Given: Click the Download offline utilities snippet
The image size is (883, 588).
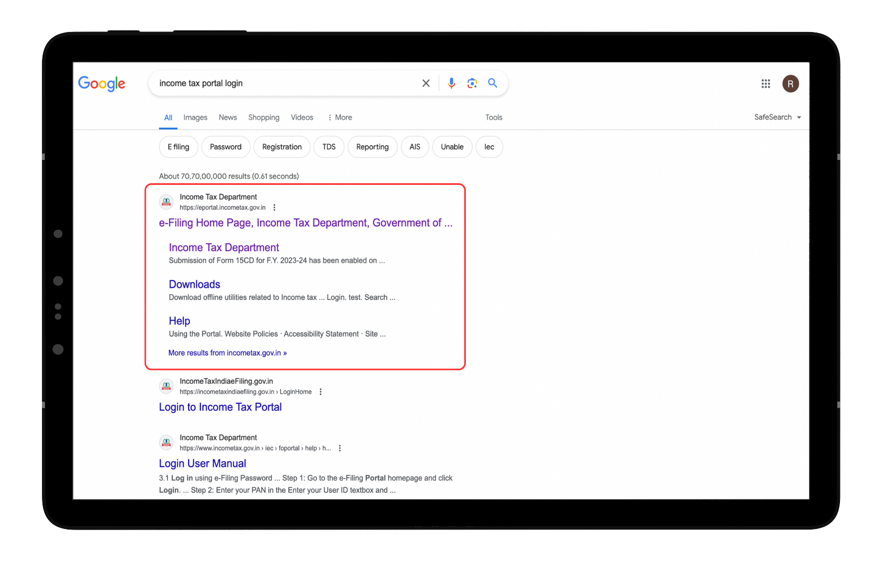Looking at the screenshot, I should click(x=282, y=297).
